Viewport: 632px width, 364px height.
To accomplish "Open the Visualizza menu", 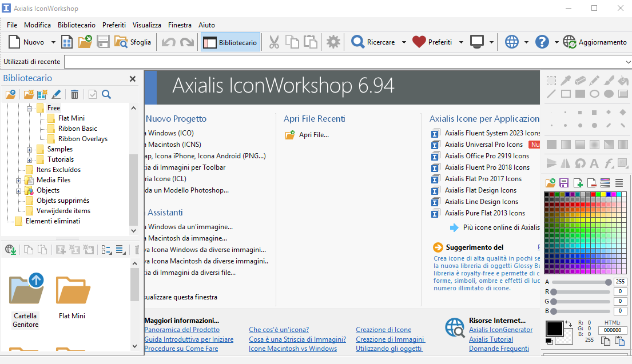I will click(x=147, y=25).
